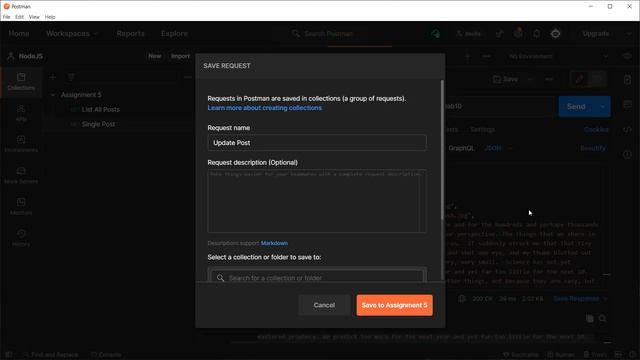Click the environment quick look eye icon
The height and width of the screenshot is (360, 640).
pyautogui.click(x=627, y=56)
